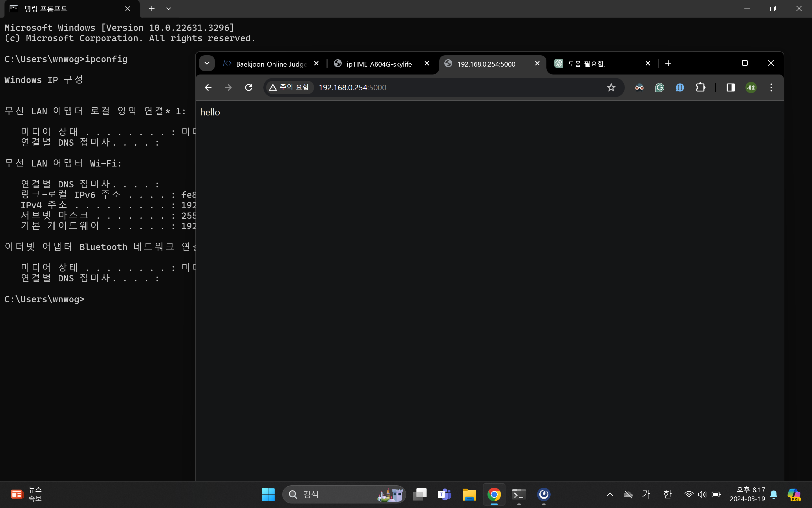
Task: Open the Grammarly extension icon
Action: click(x=660, y=88)
